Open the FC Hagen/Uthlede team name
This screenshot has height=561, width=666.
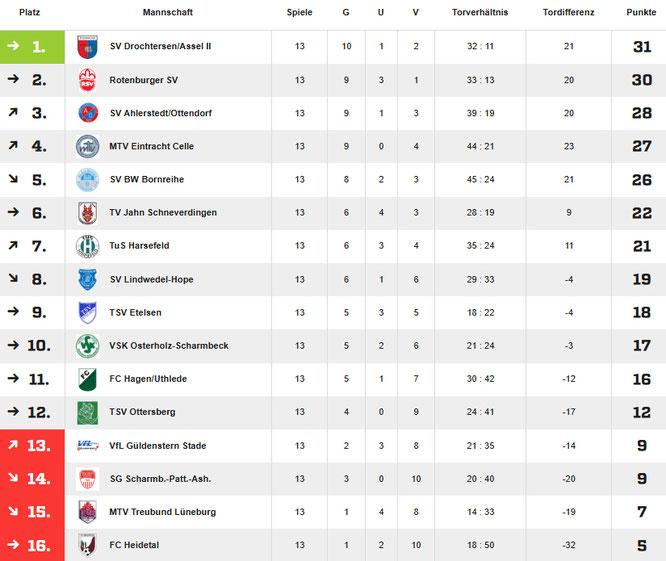[x=148, y=379]
